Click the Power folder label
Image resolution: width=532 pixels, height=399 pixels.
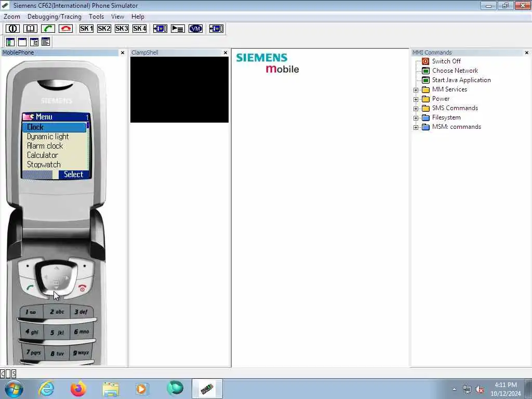(x=441, y=99)
